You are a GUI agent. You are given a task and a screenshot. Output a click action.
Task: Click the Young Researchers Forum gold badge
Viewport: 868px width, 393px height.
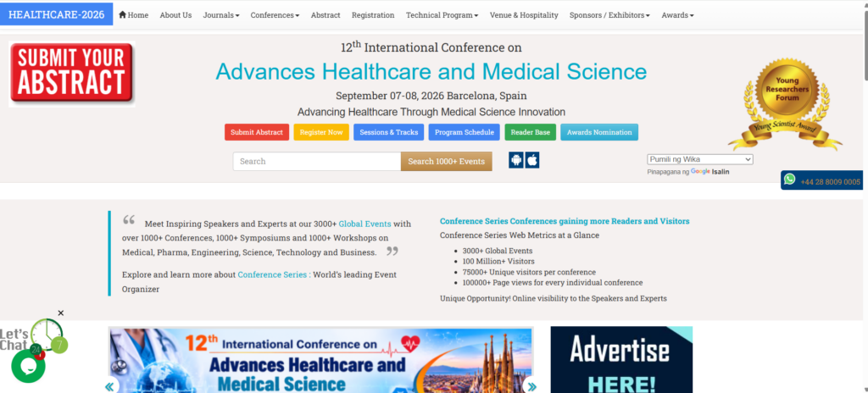click(786, 103)
